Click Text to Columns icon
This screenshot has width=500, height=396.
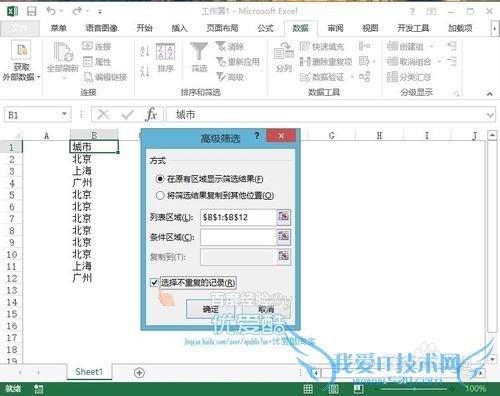click(x=284, y=52)
